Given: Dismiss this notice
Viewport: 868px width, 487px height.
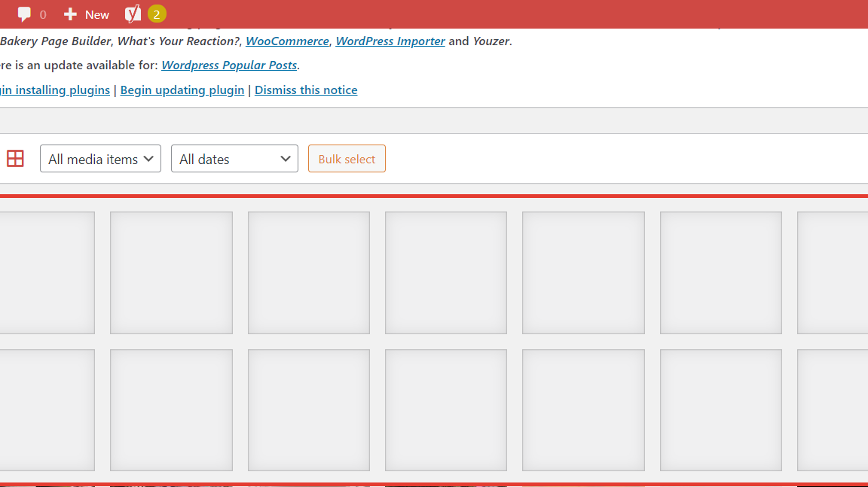Looking at the screenshot, I should click(306, 90).
